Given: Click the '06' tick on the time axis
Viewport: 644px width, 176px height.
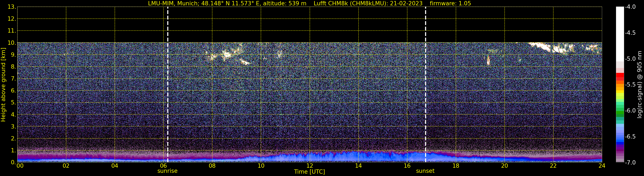Looking at the screenshot, I should coord(163,166).
